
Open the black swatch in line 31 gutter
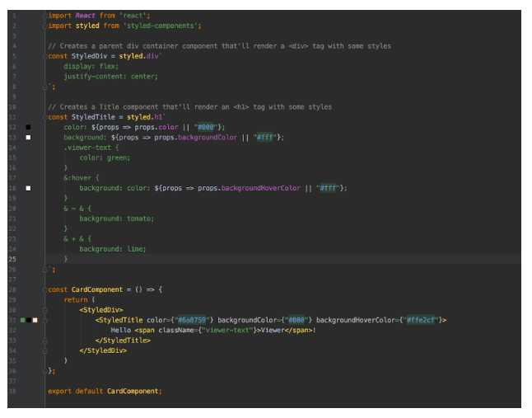coord(29,320)
